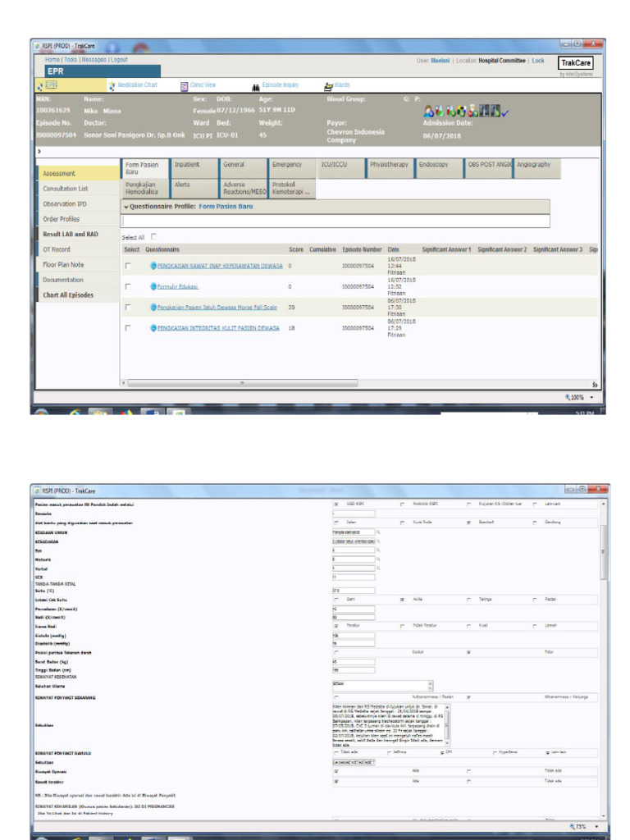Check the box for Formulir Edukasi row

coord(127,287)
